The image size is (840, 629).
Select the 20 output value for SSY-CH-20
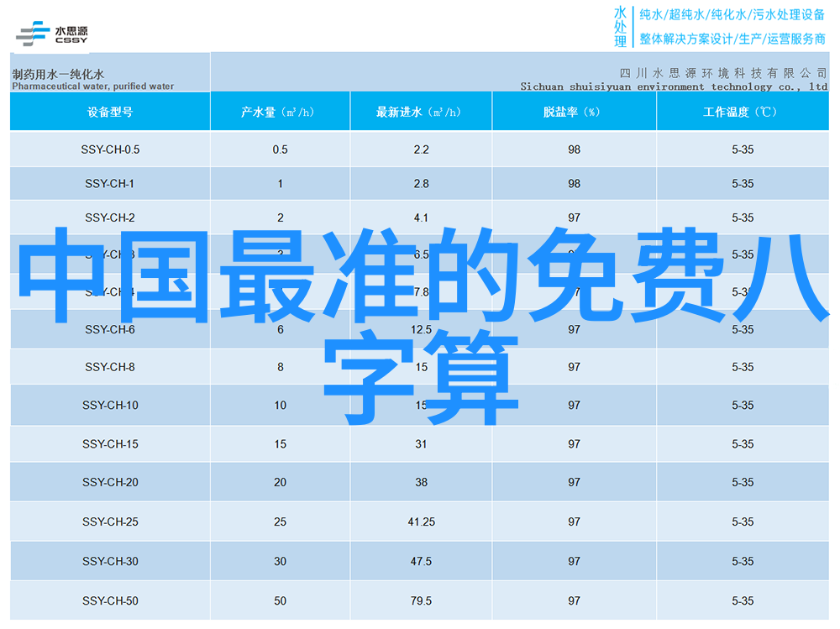(x=281, y=482)
